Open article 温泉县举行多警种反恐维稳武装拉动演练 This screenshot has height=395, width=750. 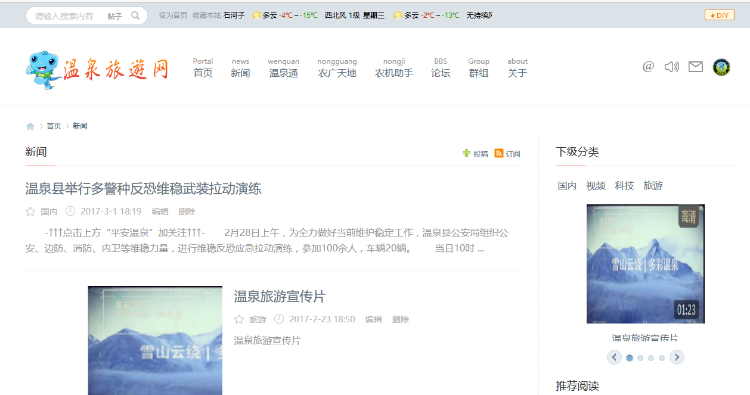143,188
